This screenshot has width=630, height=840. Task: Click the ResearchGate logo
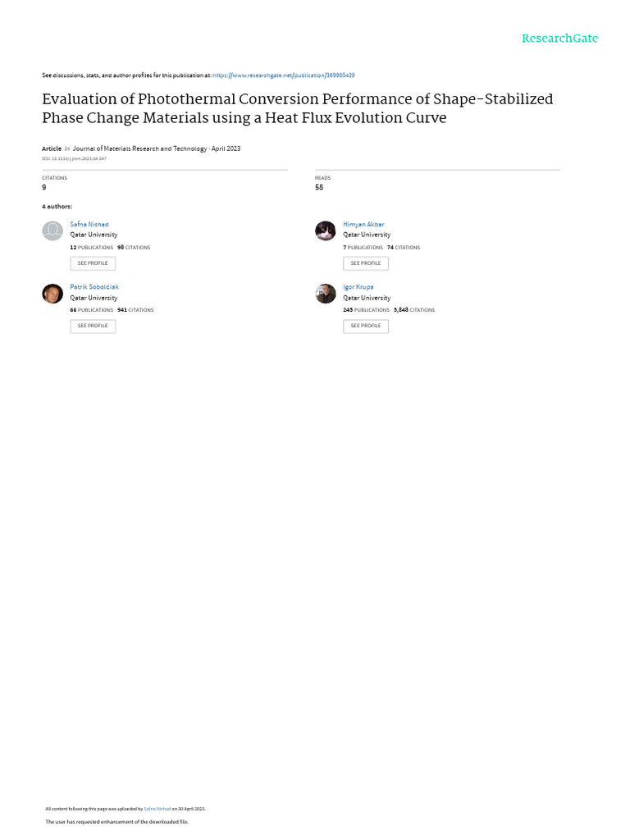click(559, 39)
